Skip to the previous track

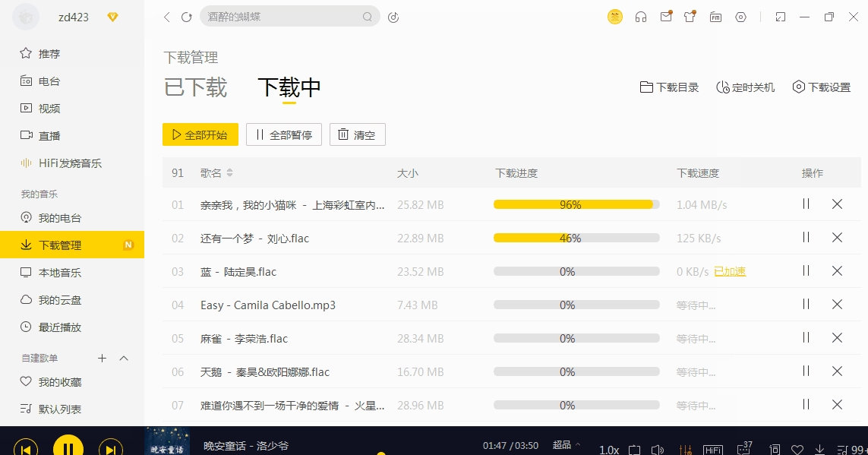tap(26, 448)
